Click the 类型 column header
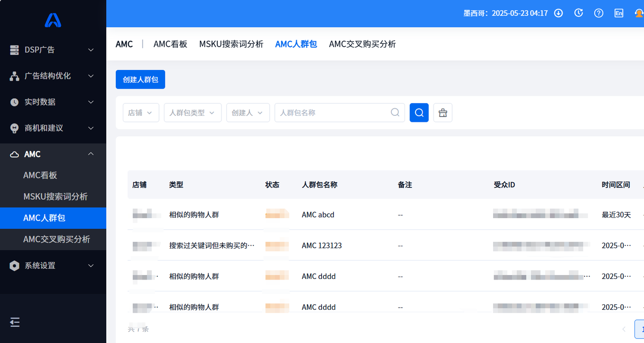This screenshot has width=644, height=343. 176,185
